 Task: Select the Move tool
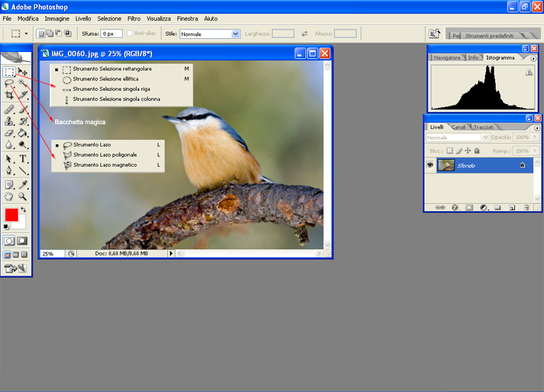[x=23, y=72]
